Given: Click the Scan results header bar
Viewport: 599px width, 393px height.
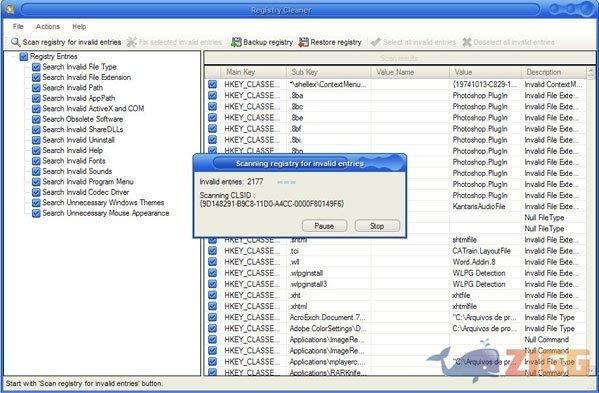Looking at the screenshot, I should point(400,58).
